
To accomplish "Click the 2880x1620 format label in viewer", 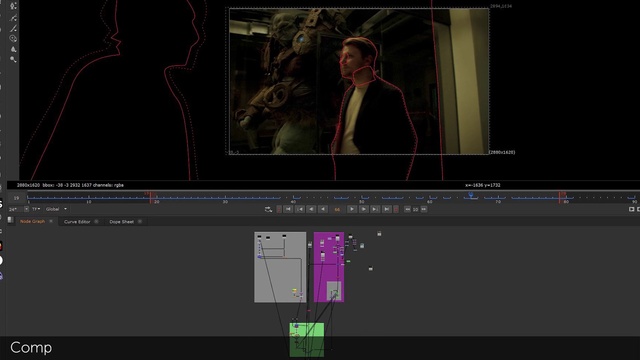I will pyautogui.click(x=502, y=152).
